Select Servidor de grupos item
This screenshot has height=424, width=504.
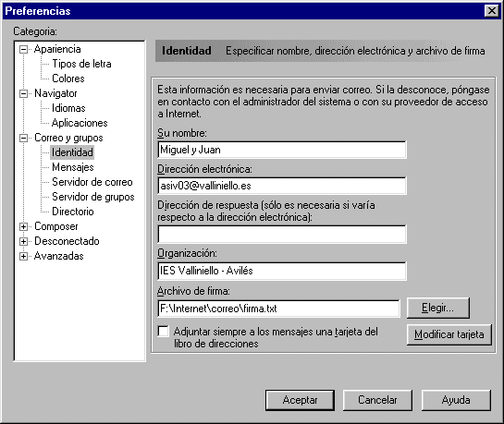93,197
